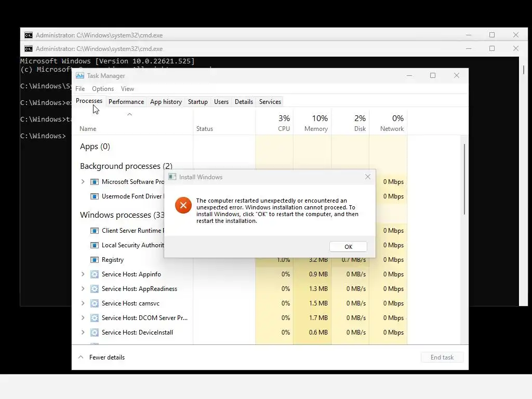
Task: Expand the Service Host: DeviceInstall row
Action: [x=83, y=332]
